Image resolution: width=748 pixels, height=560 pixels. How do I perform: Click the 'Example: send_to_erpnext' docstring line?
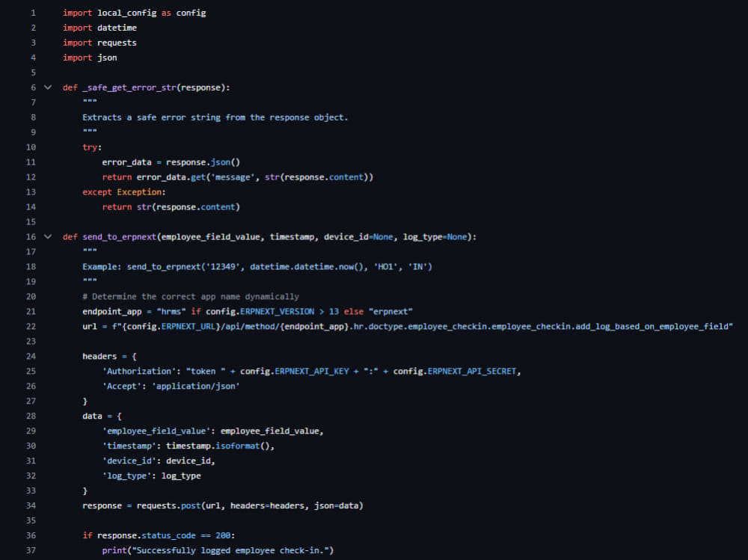click(257, 267)
